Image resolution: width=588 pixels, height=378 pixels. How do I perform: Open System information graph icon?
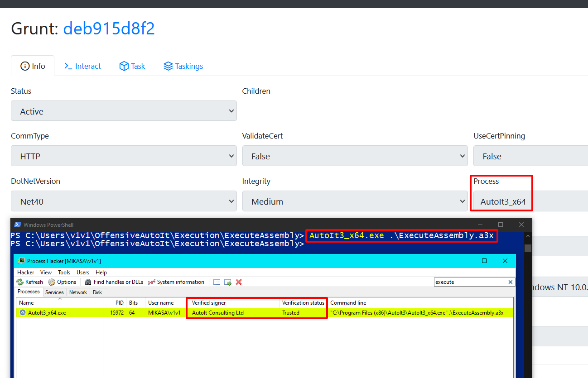tap(151, 282)
